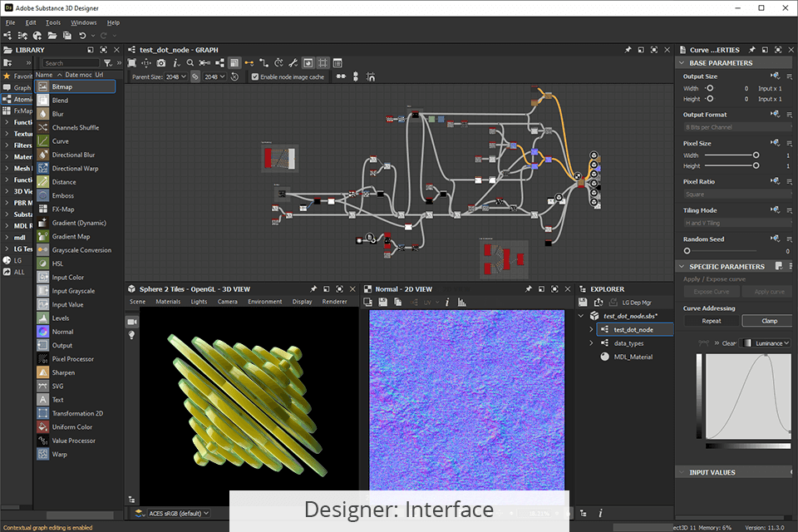Click the fit graph to view icon

(x=132, y=63)
